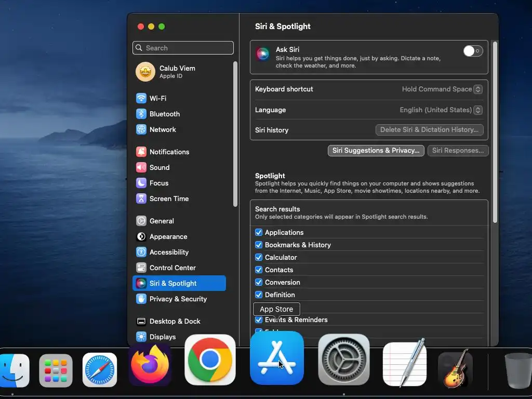Click the "Sound" sidebar label
Image resolution: width=532 pixels, height=399 pixels.
point(159,168)
